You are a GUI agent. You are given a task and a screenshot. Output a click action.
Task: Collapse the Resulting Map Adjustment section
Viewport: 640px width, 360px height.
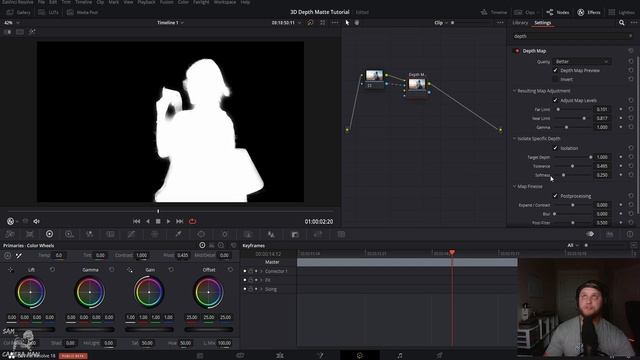coord(514,91)
